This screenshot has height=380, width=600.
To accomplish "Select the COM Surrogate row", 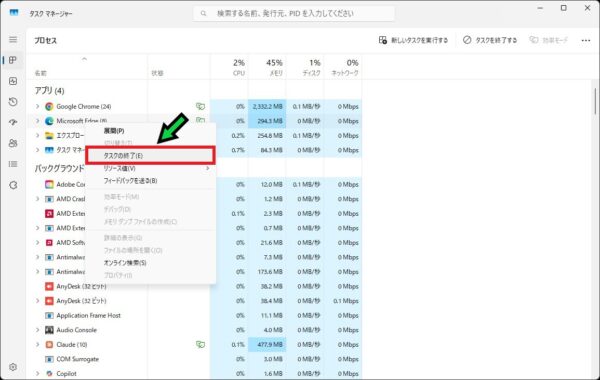I will point(194,359).
